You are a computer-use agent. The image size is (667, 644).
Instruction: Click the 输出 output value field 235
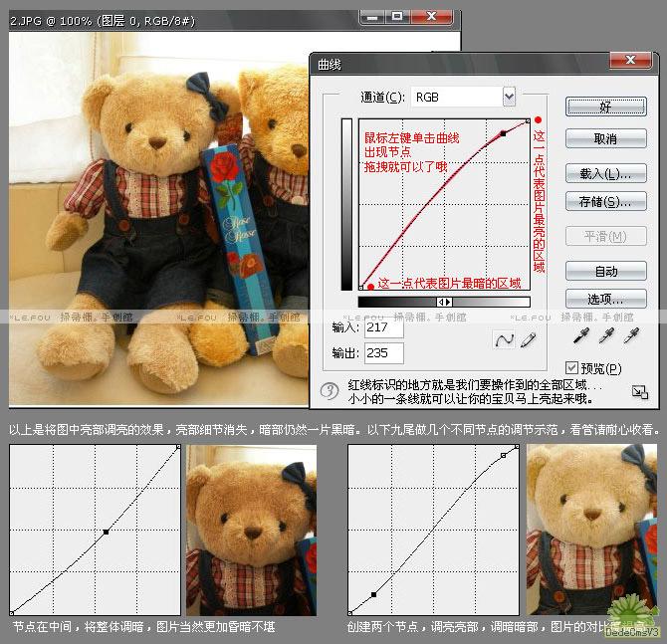tap(383, 353)
